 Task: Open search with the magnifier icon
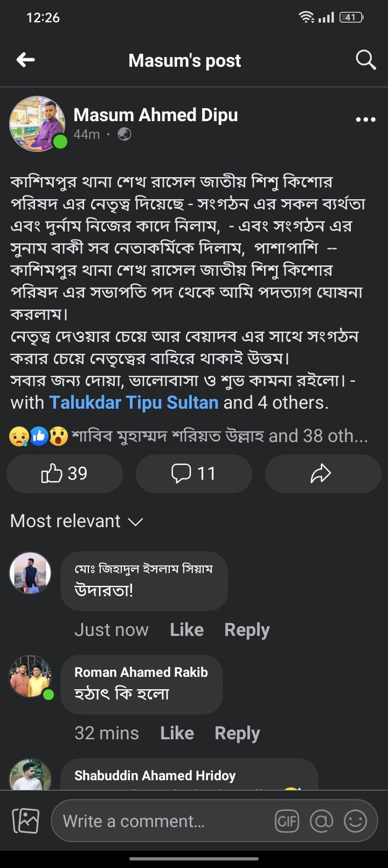point(365,60)
